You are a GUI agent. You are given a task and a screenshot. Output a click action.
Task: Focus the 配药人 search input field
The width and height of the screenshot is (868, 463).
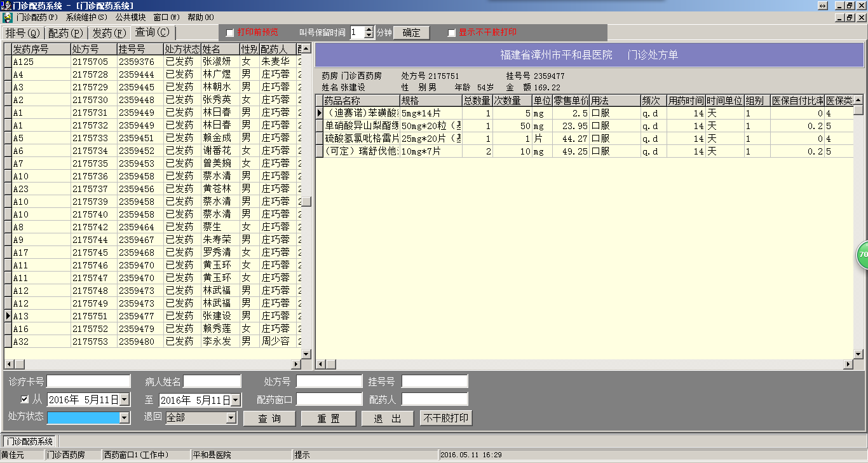[x=435, y=399]
